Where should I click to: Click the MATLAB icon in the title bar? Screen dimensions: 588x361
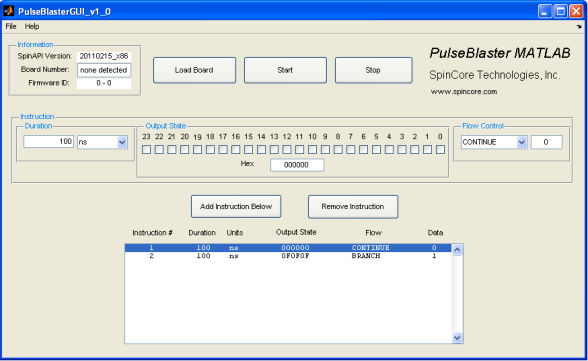(9, 11)
